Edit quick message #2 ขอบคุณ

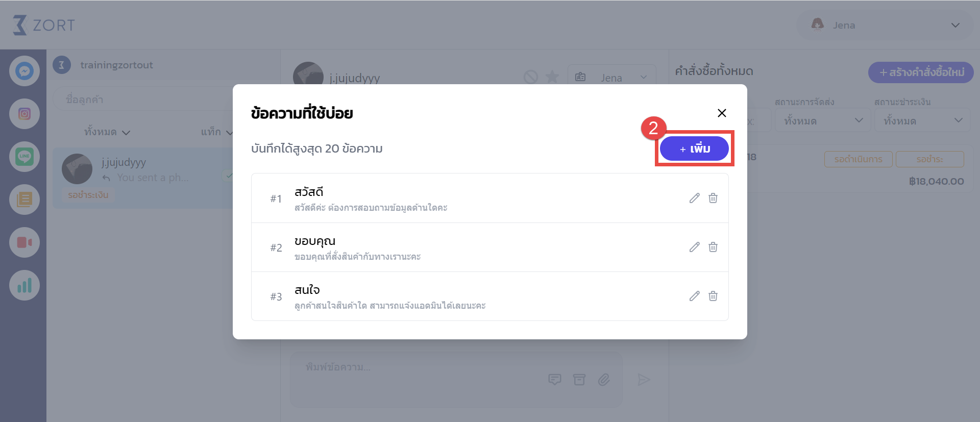pyautogui.click(x=694, y=247)
